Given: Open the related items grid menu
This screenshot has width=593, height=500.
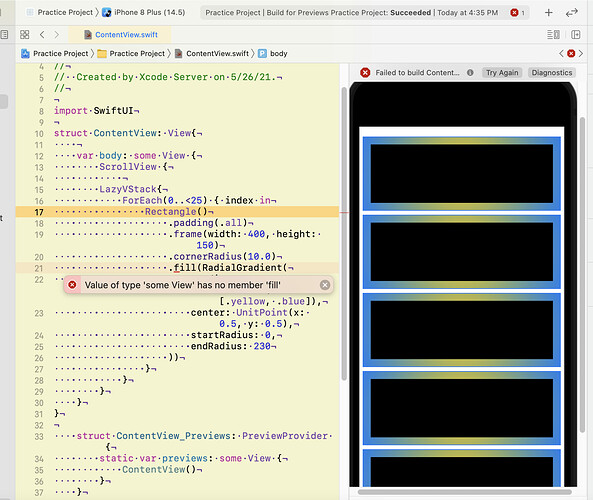Looking at the screenshot, I should (25, 35).
